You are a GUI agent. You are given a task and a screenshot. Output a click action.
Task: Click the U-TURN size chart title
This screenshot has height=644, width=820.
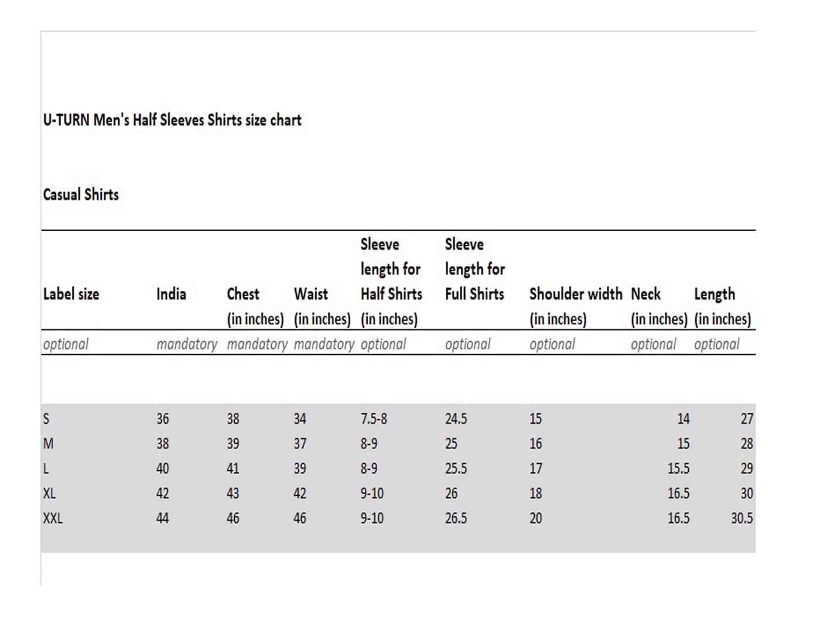(x=172, y=120)
